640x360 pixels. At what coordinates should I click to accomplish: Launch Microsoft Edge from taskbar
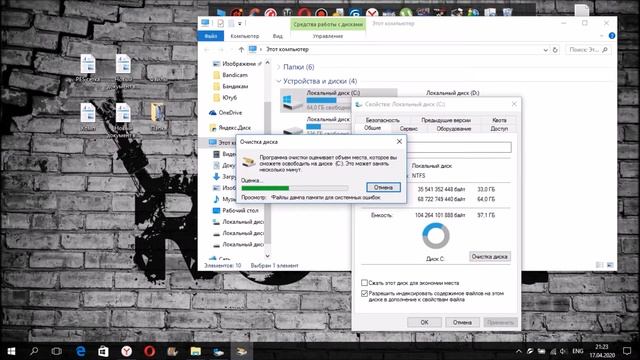point(80,351)
